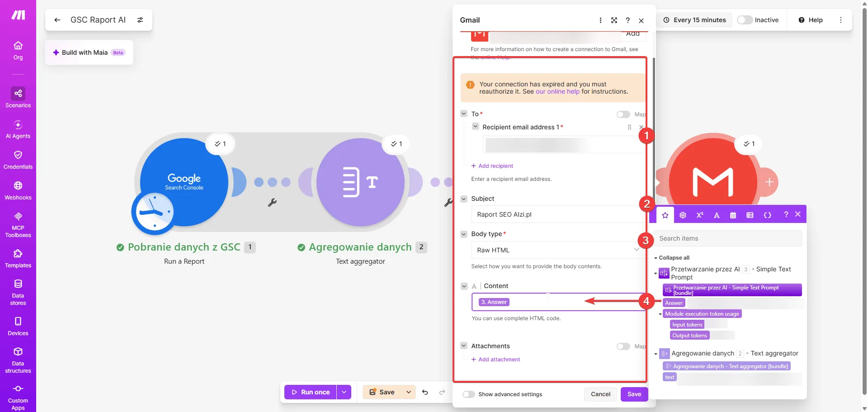Open Credentials in the sidebar

[x=18, y=160]
